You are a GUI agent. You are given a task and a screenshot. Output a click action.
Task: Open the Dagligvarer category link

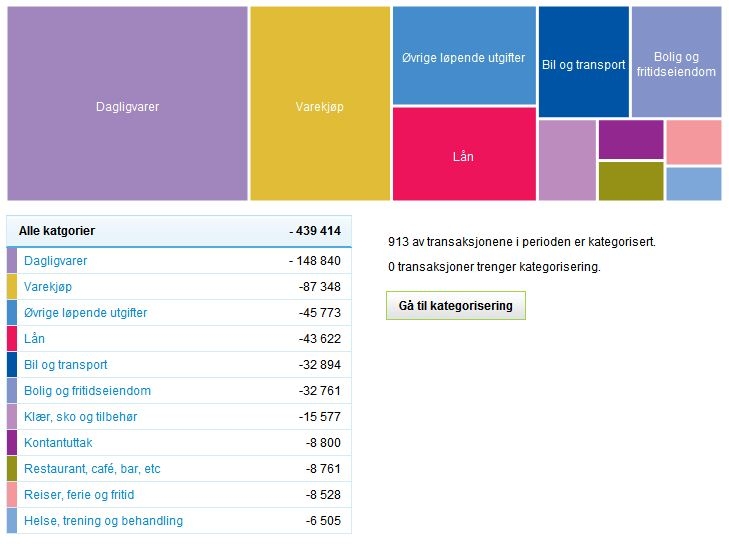point(55,261)
